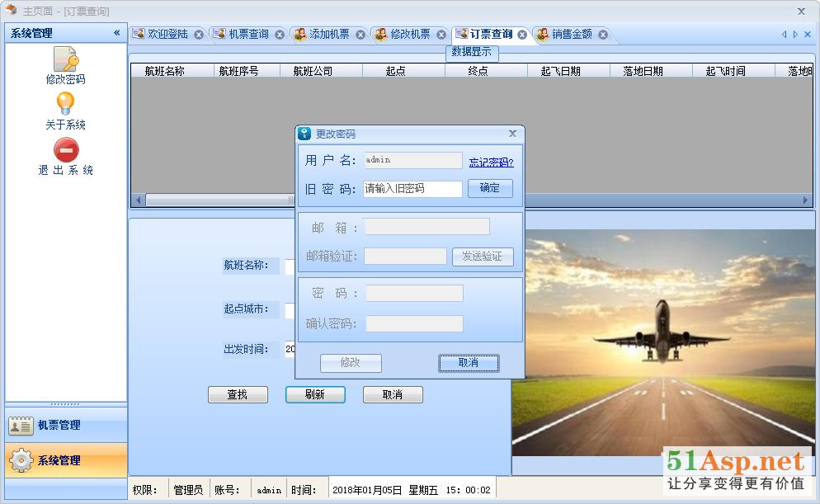The height and width of the screenshot is (504, 820).
Task: Close the 欢迎登陆 tab with its x icon
Action: point(199,35)
